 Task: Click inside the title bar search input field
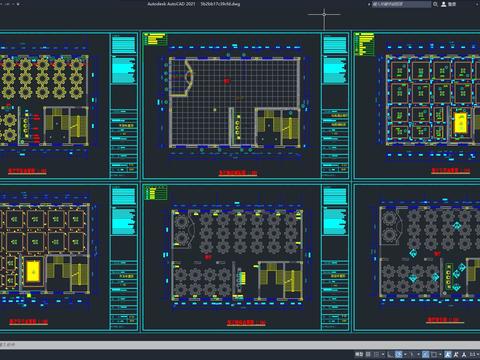(401, 4)
